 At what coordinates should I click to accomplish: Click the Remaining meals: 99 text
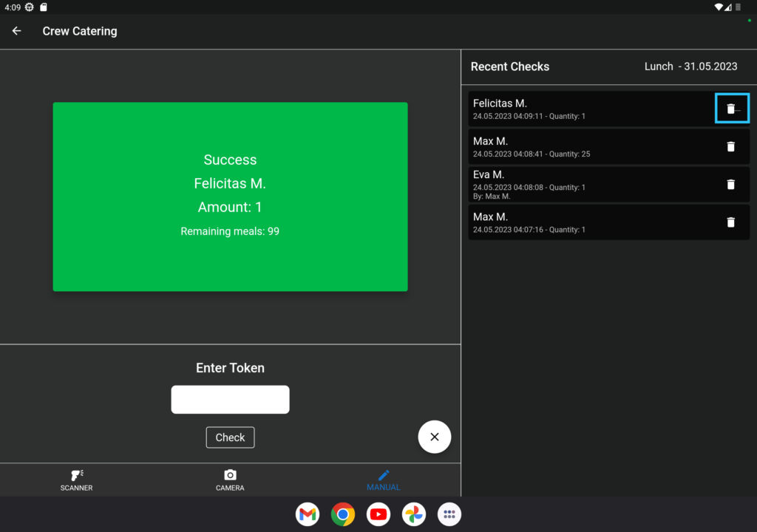click(230, 231)
